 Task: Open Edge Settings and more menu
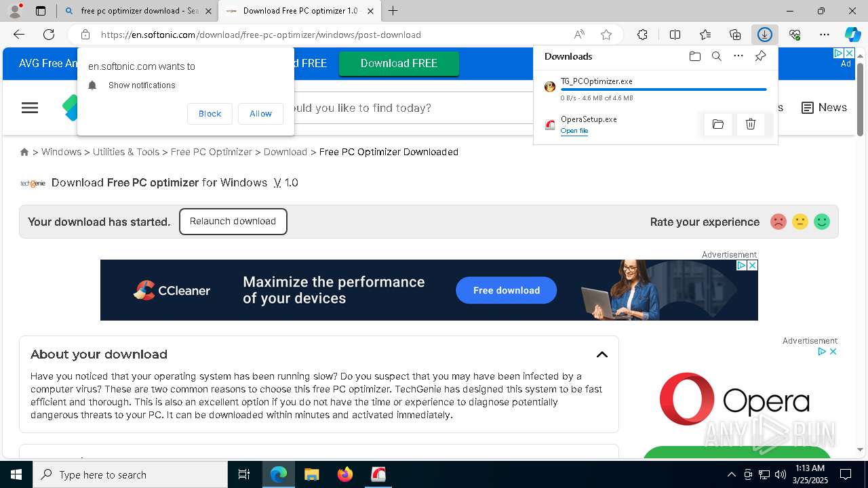click(825, 35)
